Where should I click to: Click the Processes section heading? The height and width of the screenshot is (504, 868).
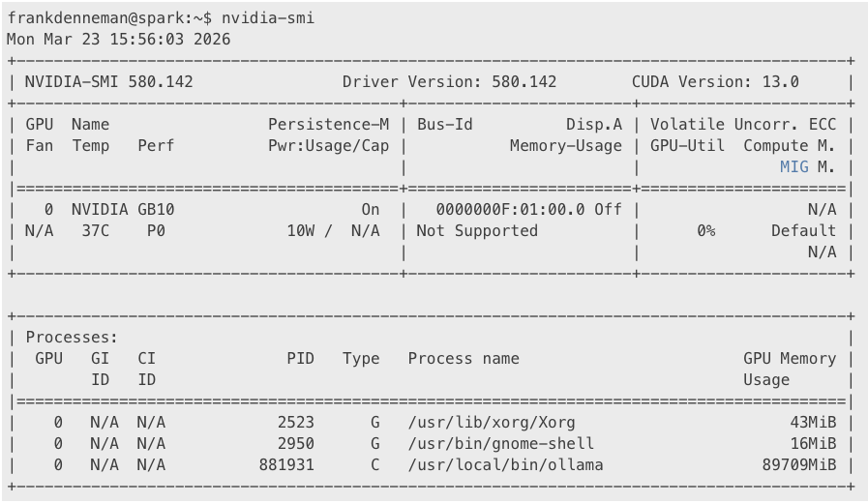(72, 338)
